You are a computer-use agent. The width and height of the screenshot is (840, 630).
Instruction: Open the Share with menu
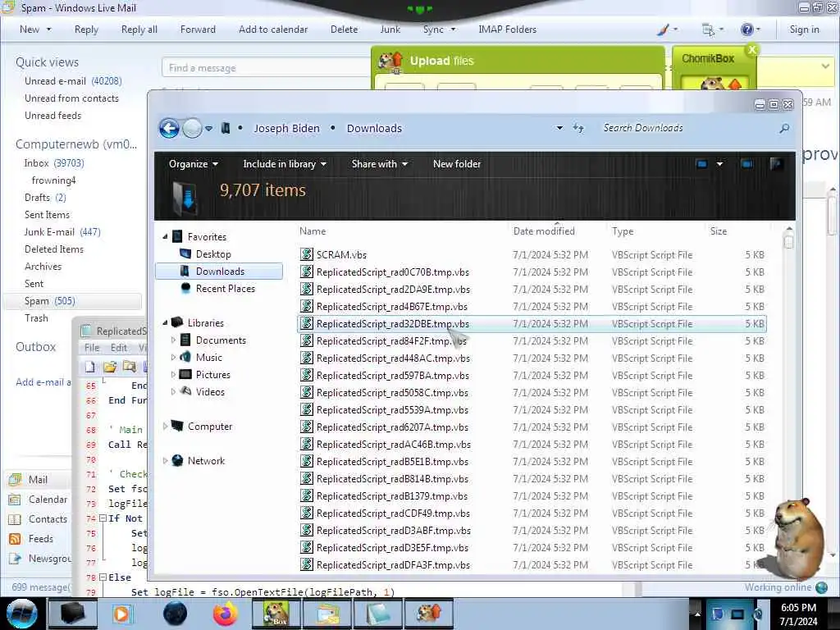(x=379, y=164)
